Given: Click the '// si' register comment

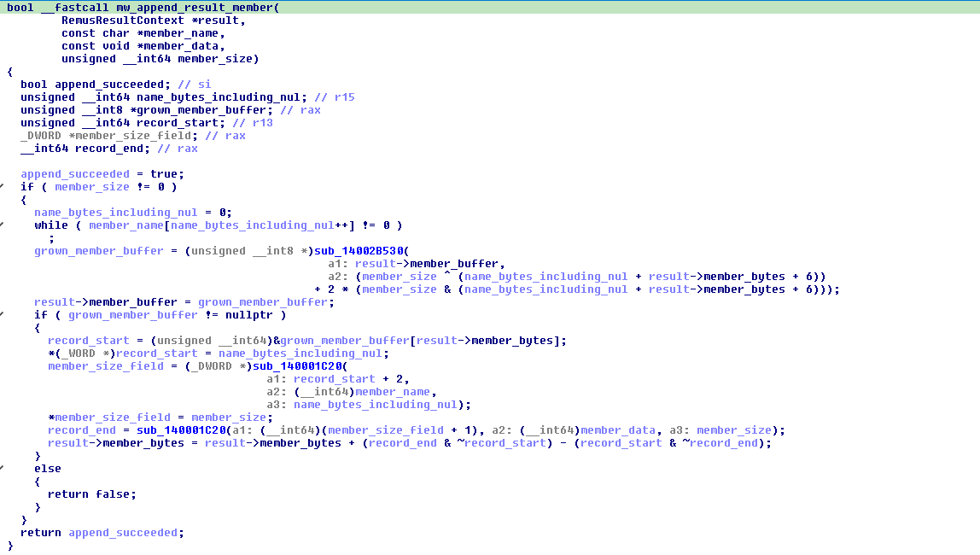Looking at the screenshot, I should (x=195, y=85).
